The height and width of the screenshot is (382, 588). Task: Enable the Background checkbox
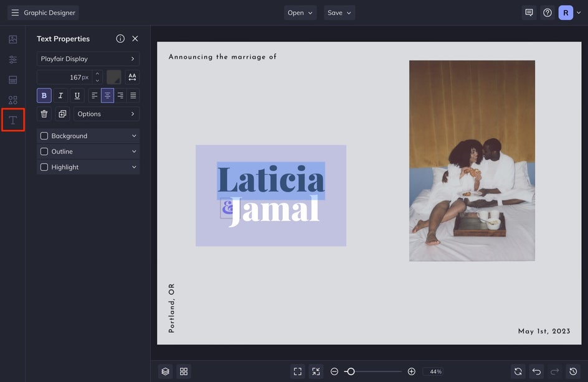44,136
